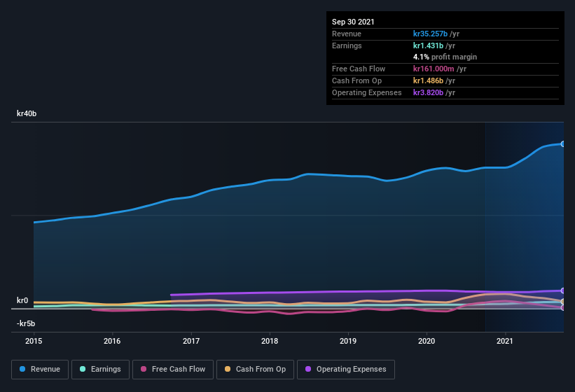
Task: Toggle the Cash From Op legend item
Action: 255,370
